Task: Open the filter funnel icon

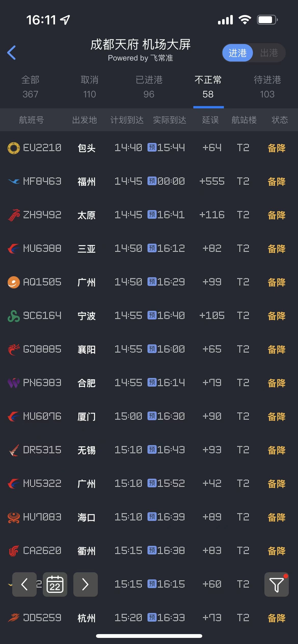Action: (276, 584)
